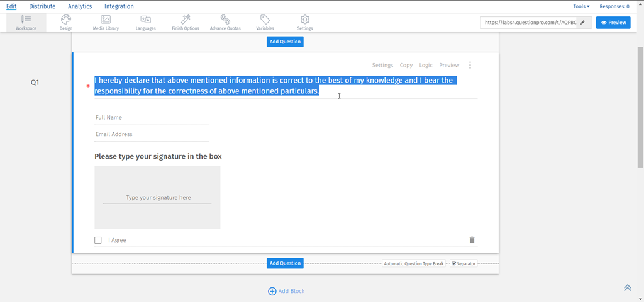This screenshot has width=644, height=303.
Task: Open the Workspace toolbar icon
Action: click(x=26, y=23)
